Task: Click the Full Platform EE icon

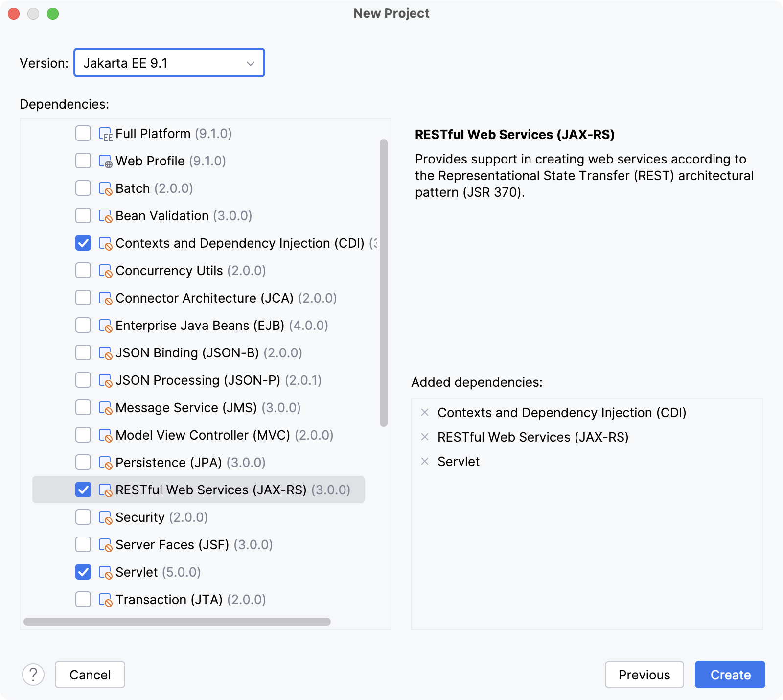Action: [x=106, y=133]
